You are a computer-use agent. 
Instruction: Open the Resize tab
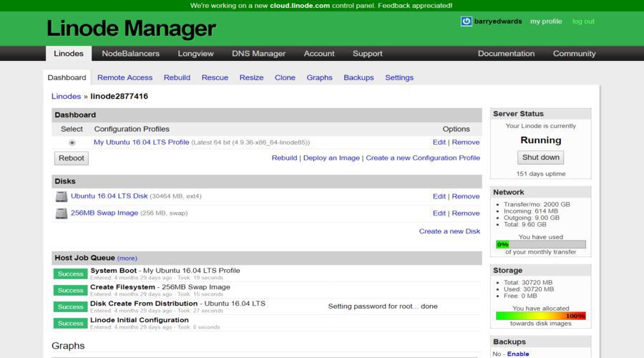pyautogui.click(x=251, y=77)
